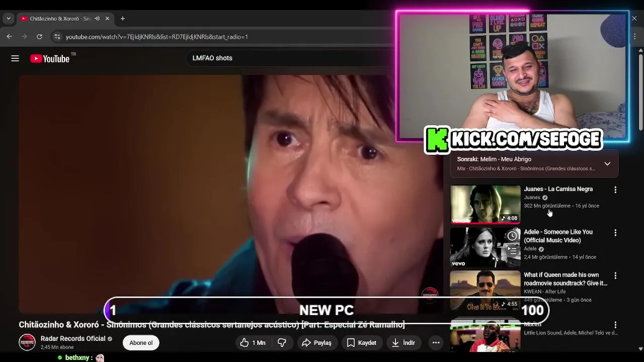Open a new browser tab
This screenshot has height=362, width=644.
(123, 19)
